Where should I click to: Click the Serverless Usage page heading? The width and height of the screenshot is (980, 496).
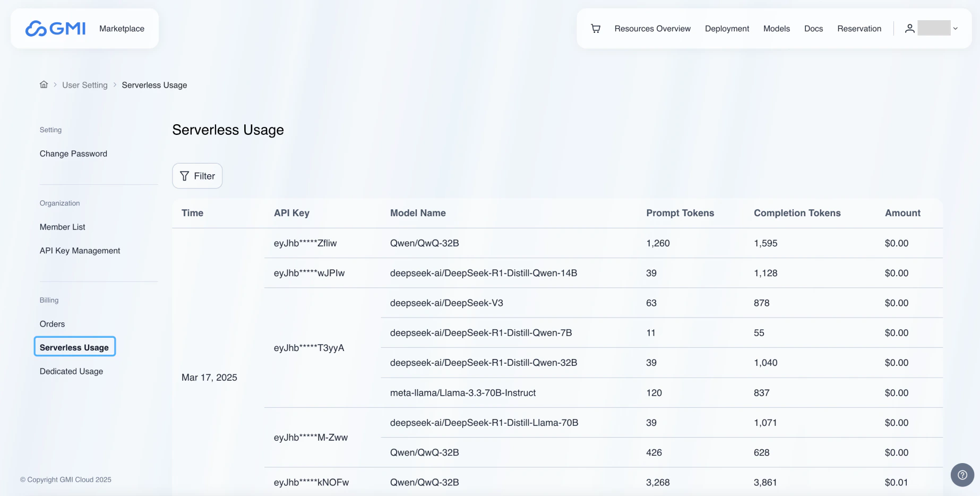click(228, 130)
